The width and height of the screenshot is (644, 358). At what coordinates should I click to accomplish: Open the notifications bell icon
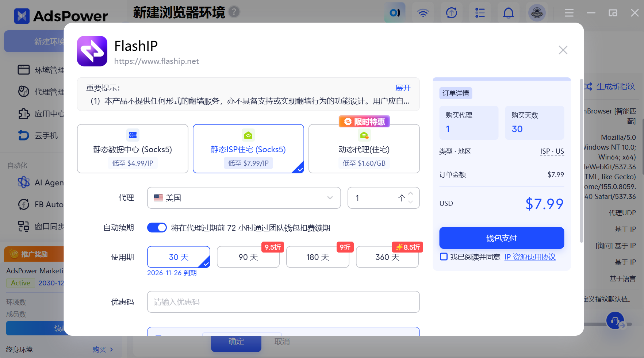(x=509, y=13)
